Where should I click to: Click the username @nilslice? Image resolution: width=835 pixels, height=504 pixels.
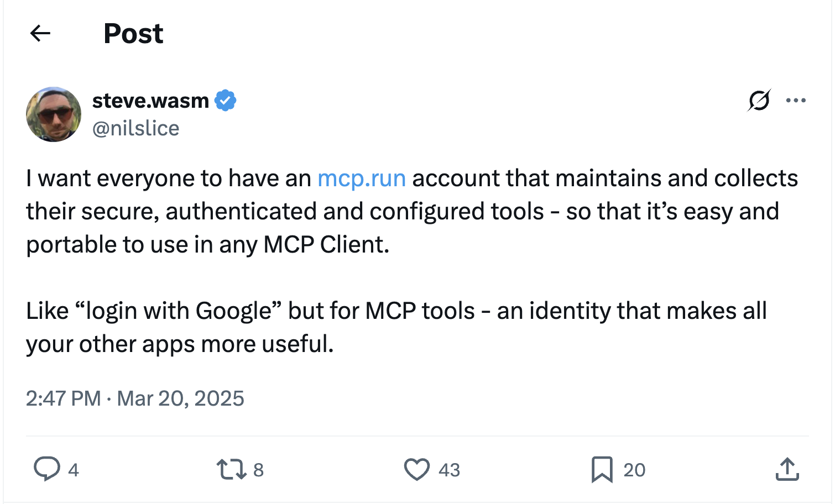[135, 128]
